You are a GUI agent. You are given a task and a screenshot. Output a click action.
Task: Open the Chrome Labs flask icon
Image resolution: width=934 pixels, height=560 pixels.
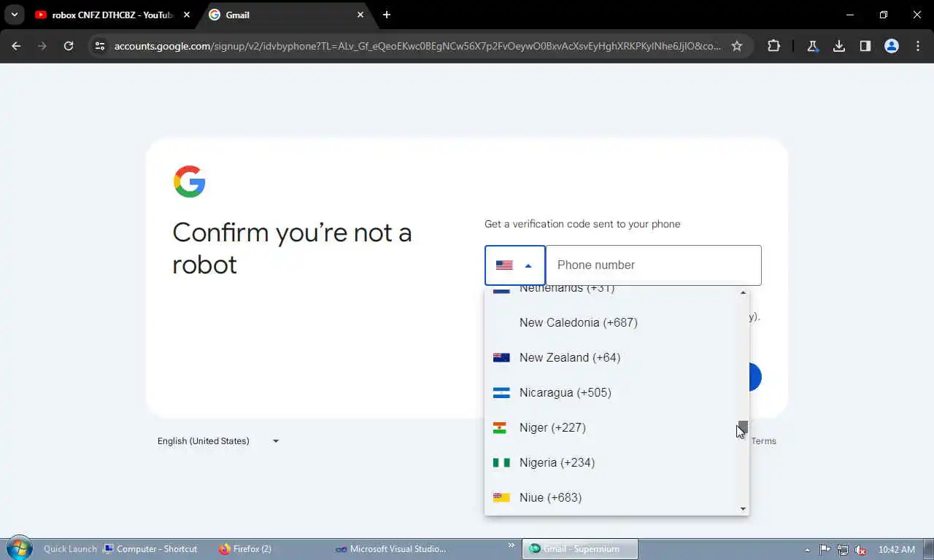tap(812, 46)
